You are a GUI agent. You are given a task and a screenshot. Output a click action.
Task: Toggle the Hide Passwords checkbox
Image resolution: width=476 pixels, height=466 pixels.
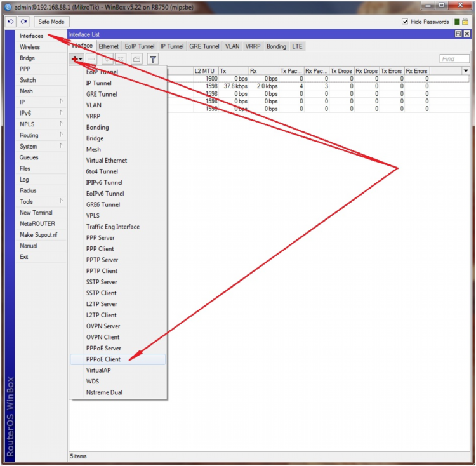tap(405, 22)
